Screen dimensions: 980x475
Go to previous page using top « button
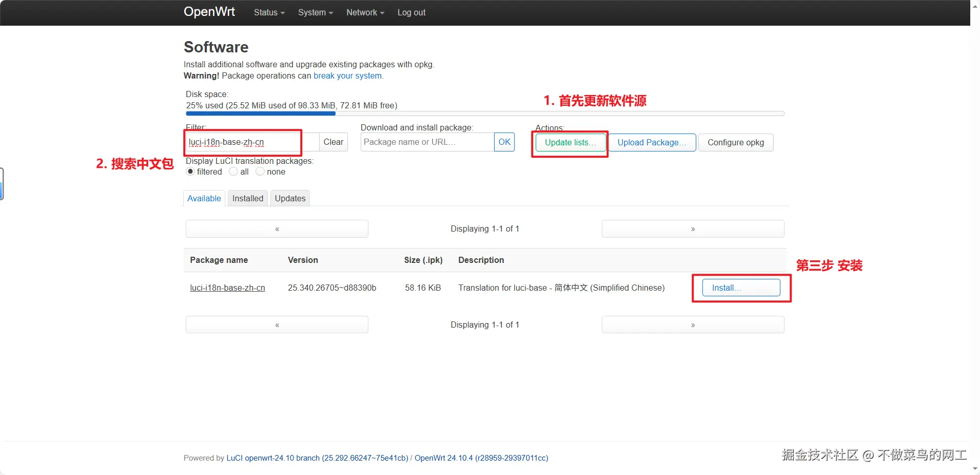click(x=277, y=229)
